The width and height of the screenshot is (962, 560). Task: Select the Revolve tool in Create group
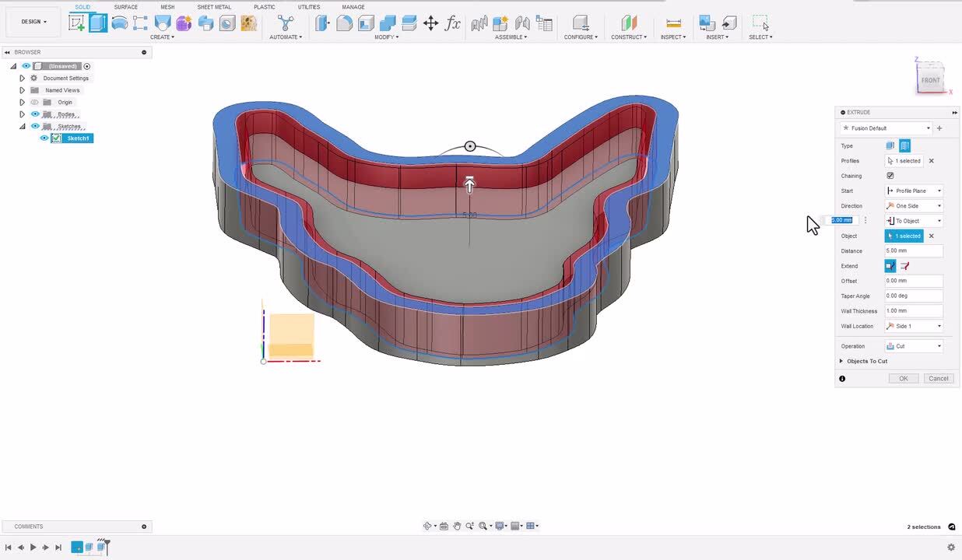[x=119, y=23]
